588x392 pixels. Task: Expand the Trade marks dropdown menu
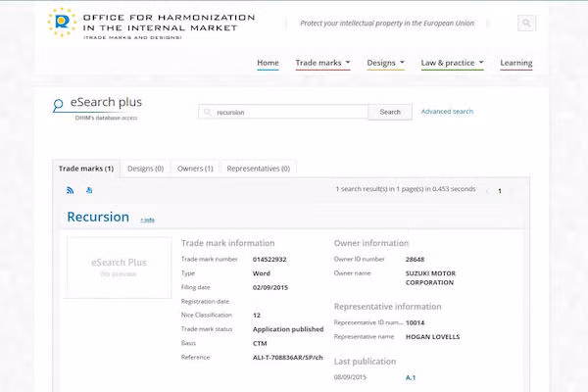322,63
